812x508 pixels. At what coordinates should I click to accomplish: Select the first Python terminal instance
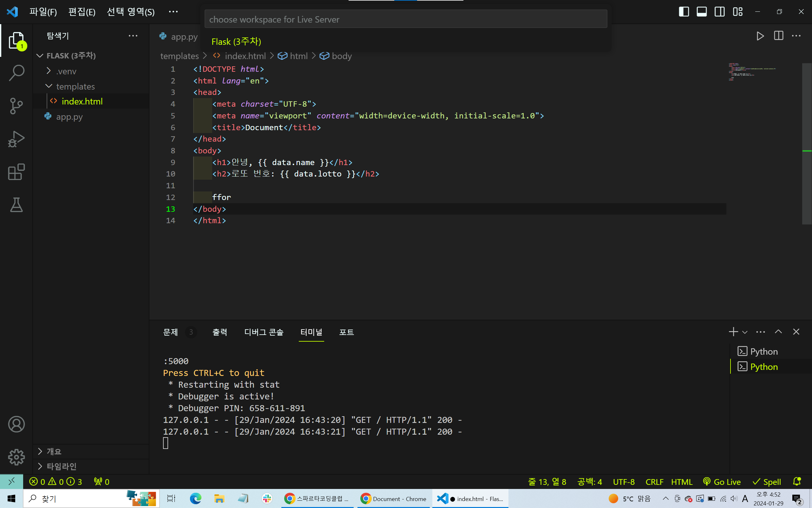click(x=771, y=351)
